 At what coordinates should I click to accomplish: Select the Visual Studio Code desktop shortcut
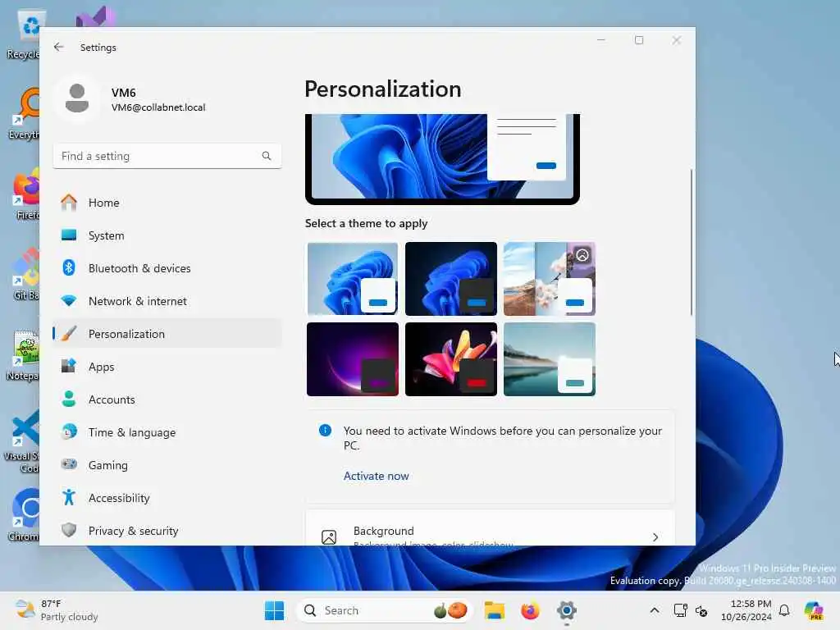point(21,441)
